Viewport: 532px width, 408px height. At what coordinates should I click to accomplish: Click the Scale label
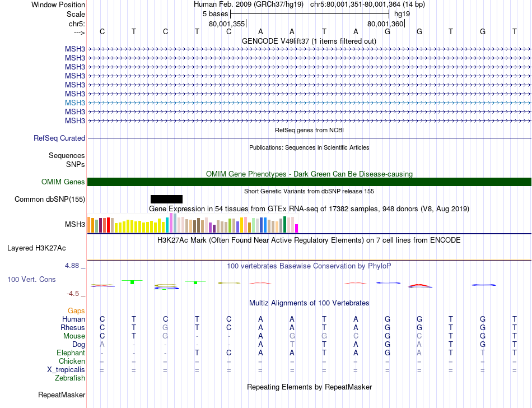pyautogui.click(x=76, y=14)
